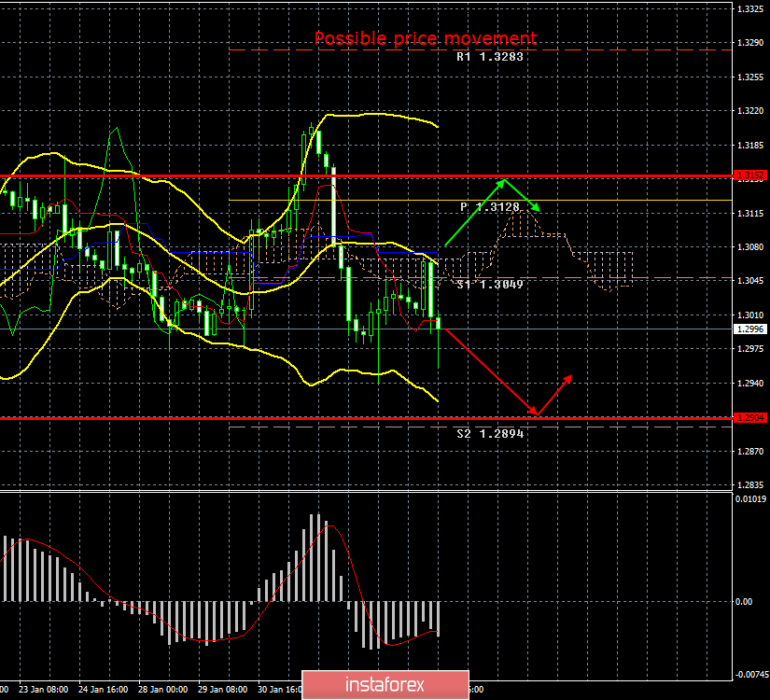Click the 0.01019 MACD scale value
770x700 pixels.
(750, 499)
